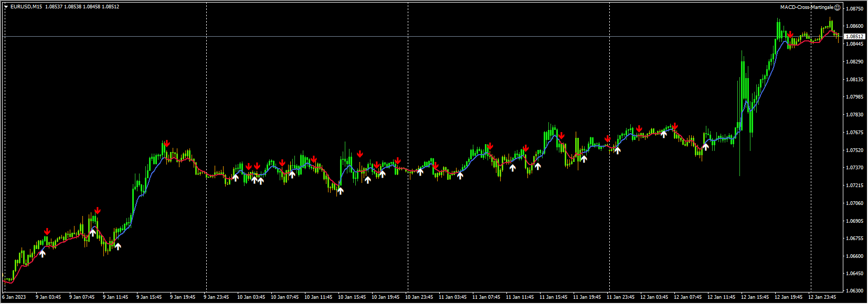Click the 1.07830 price scale label
868x304 pixels.
tap(855, 115)
